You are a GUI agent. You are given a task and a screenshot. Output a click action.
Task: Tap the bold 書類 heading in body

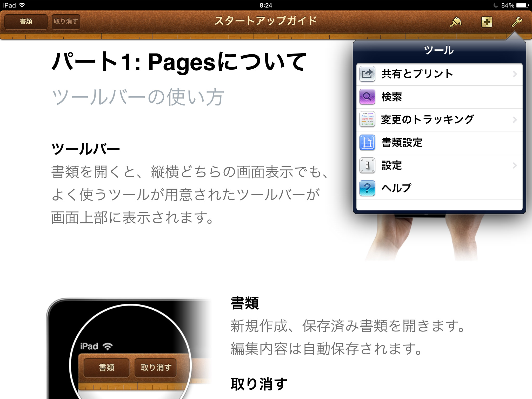[x=245, y=303]
